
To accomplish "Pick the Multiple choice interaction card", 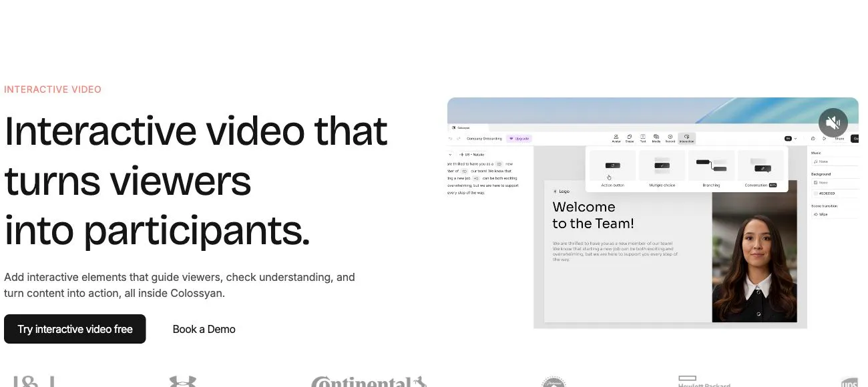I will [662, 169].
